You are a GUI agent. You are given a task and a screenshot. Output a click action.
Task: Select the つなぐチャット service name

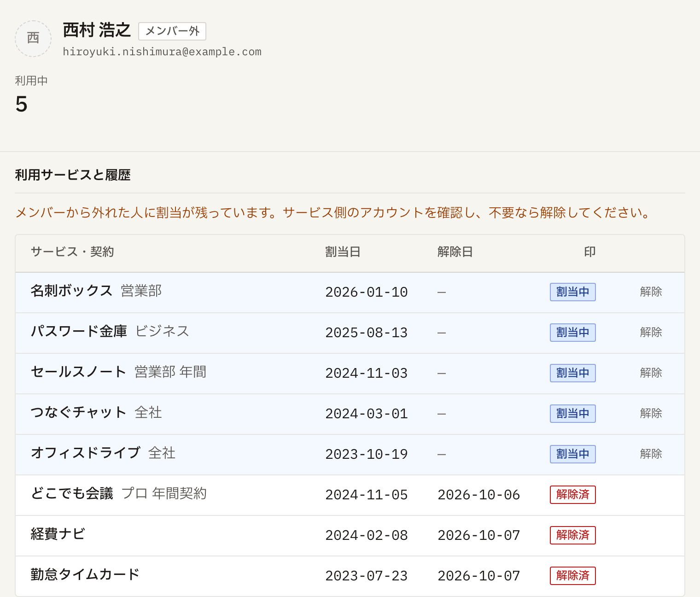78,412
